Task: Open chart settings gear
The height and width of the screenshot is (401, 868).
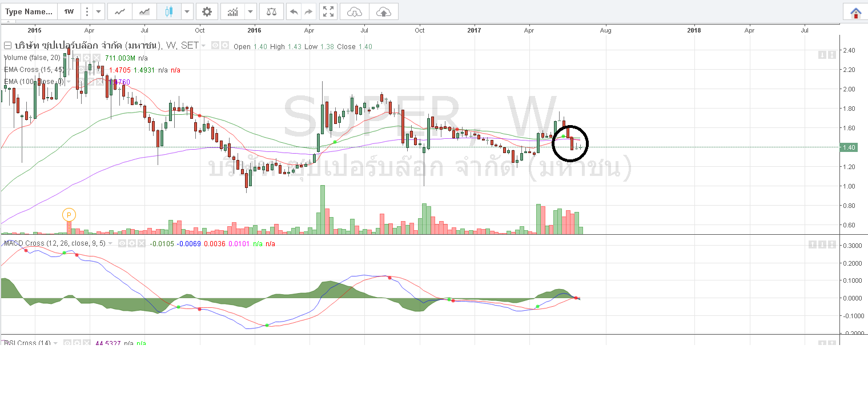Action: 207,11
